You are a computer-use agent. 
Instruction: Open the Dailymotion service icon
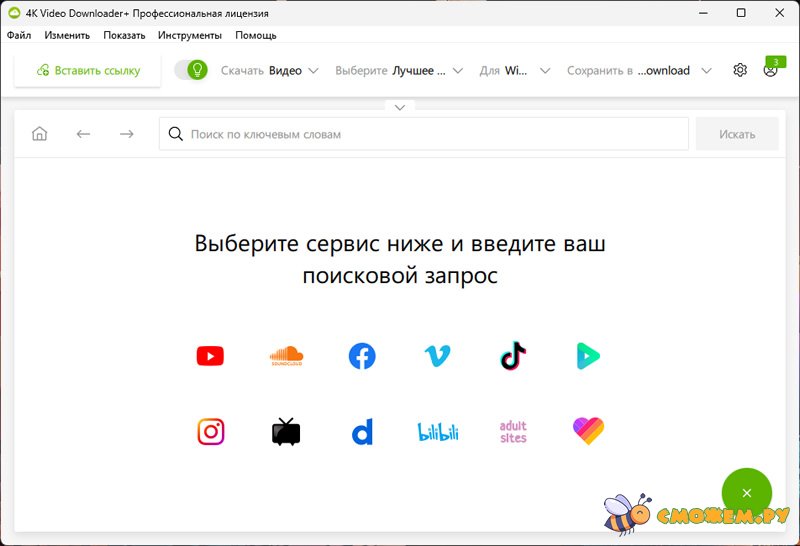tap(362, 432)
